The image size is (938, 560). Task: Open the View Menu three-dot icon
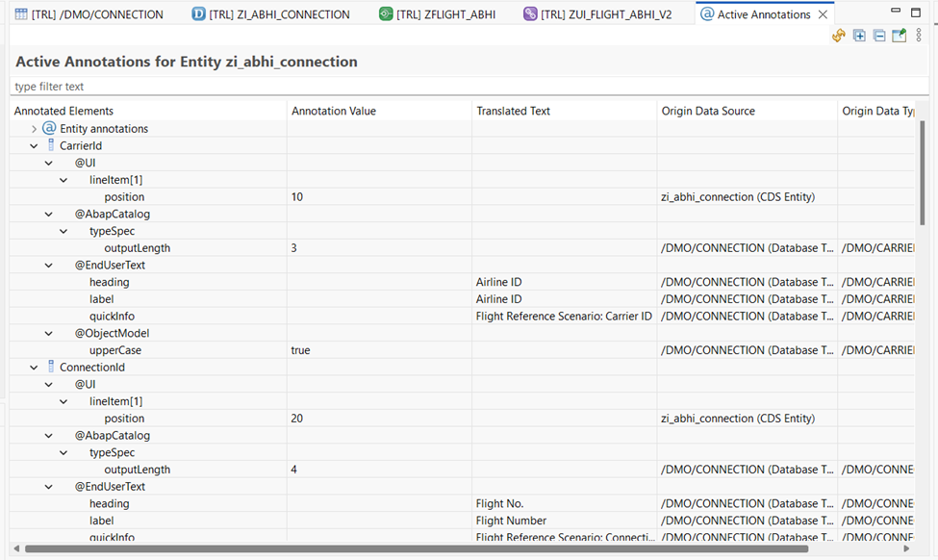pyautogui.click(x=919, y=36)
